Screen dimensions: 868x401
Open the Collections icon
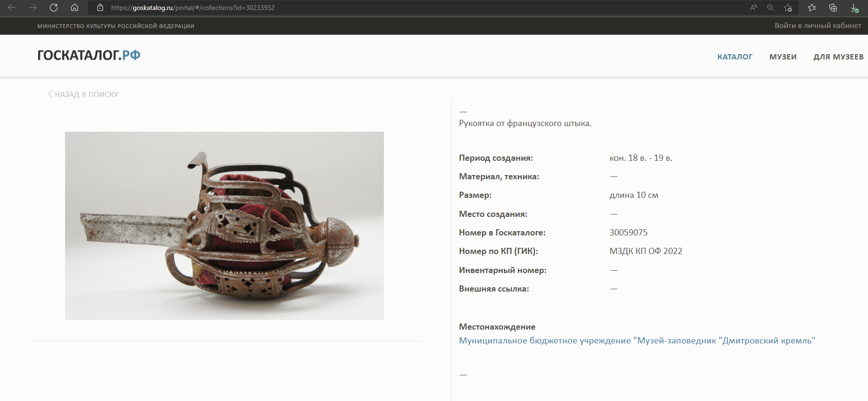(x=833, y=8)
